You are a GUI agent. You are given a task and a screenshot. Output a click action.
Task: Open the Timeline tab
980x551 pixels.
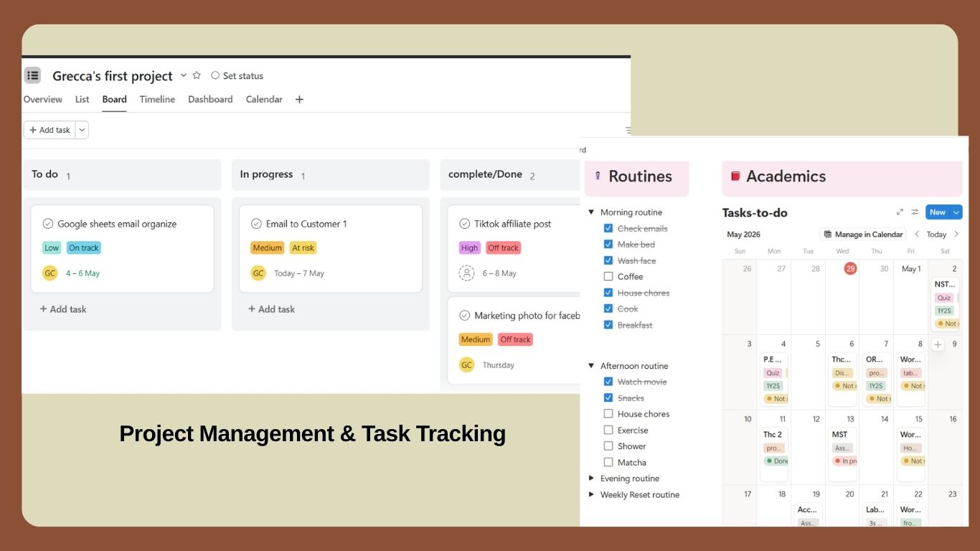coord(157,100)
